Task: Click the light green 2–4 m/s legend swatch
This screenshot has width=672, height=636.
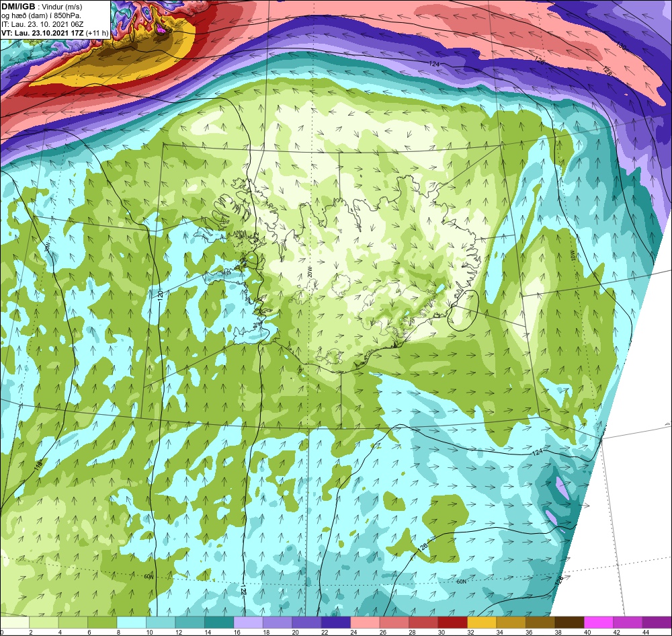Action: point(44,623)
